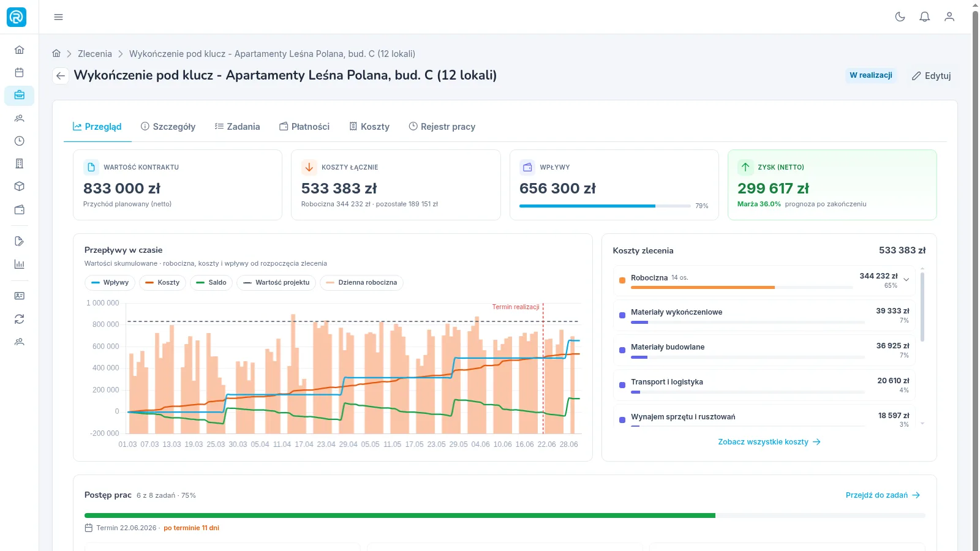Switch to the Płatności tab
Image resolution: width=980 pixels, height=551 pixels.
coord(304,127)
